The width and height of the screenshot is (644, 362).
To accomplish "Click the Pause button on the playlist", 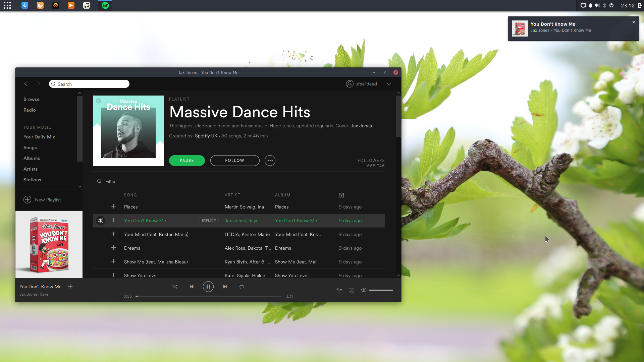I will coord(187,161).
